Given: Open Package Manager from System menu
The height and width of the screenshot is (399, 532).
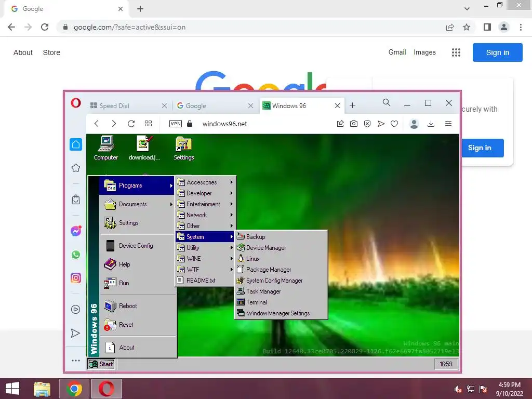Looking at the screenshot, I should [x=281, y=270].
